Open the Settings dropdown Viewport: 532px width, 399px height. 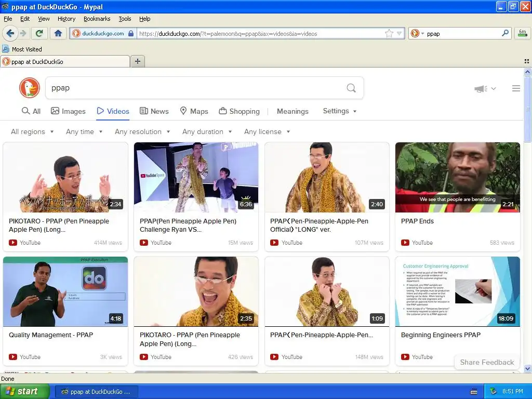click(x=340, y=111)
